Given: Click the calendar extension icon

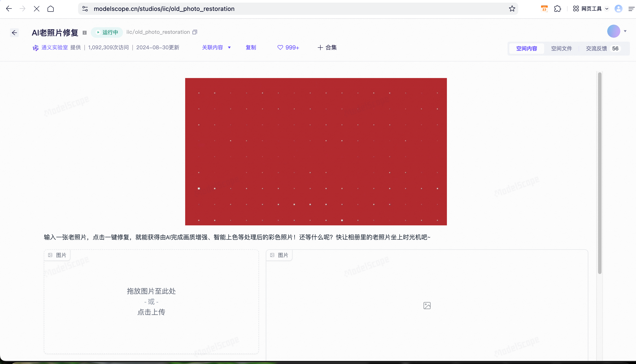Looking at the screenshot, I should click(x=544, y=9).
